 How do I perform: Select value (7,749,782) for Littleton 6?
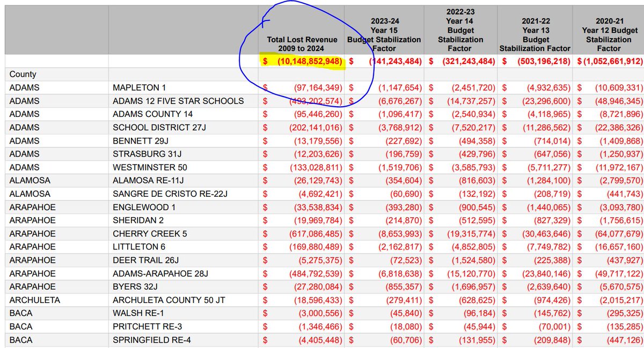click(550, 247)
